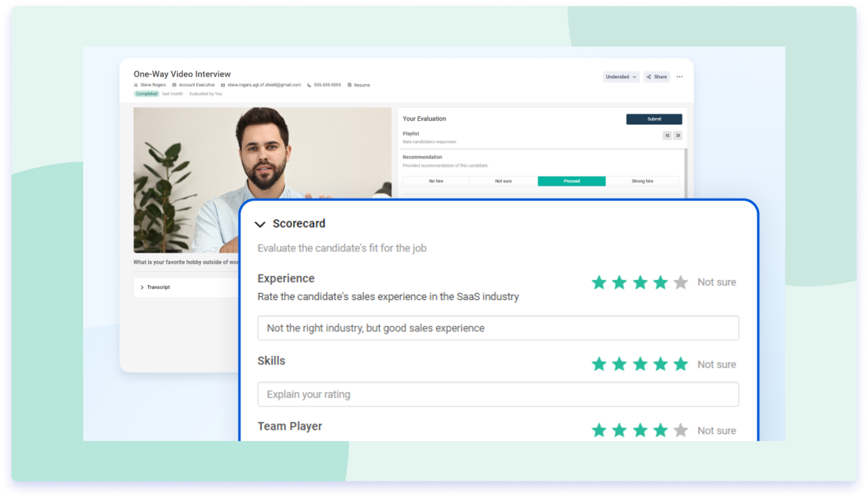The width and height of the screenshot is (868, 498).
Task: Rate Experience three stars
Action: pyautogui.click(x=640, y=282)
